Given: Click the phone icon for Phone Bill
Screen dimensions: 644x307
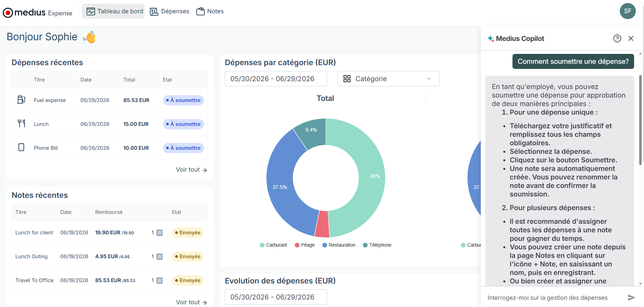Looking at the screenshot, I should point(21,147).
